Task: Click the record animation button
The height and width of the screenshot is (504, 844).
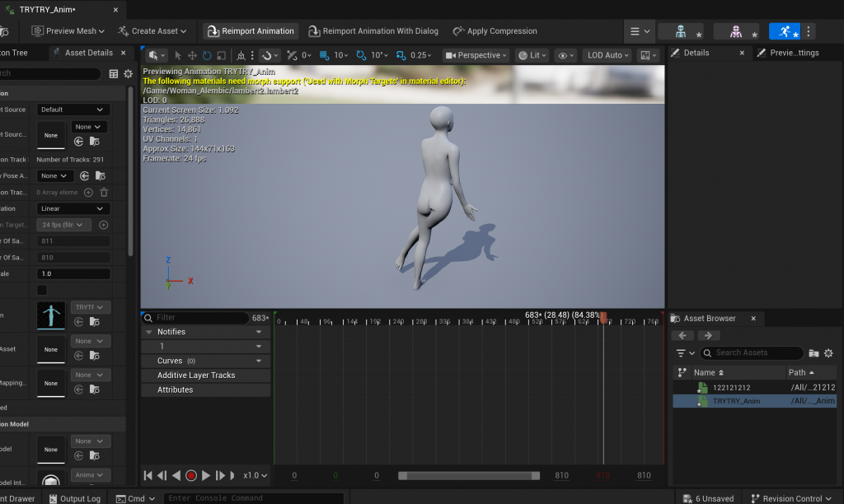Action: pyautogui.click(x=191, y=475)
